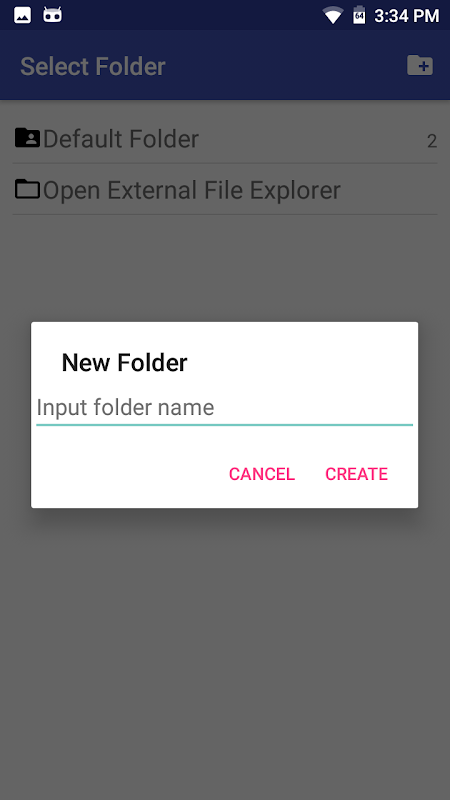Tap the Select Folder title
Screen dimensions: 450x800
[93, 66]
